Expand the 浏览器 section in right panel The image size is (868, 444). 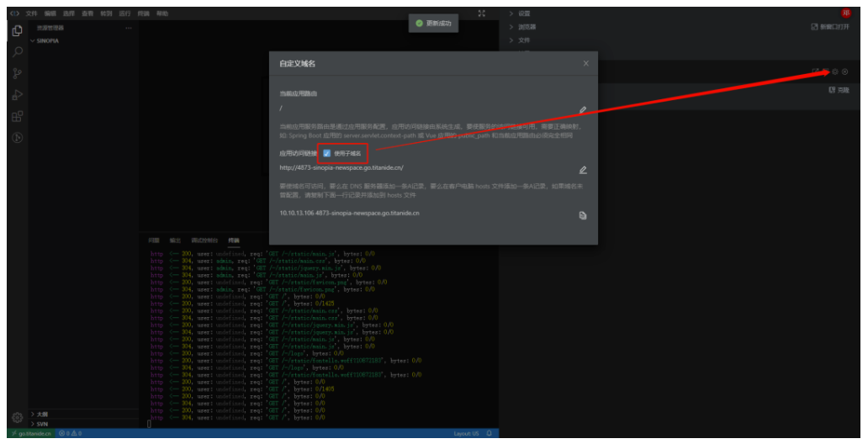click(x=526, y=27)
